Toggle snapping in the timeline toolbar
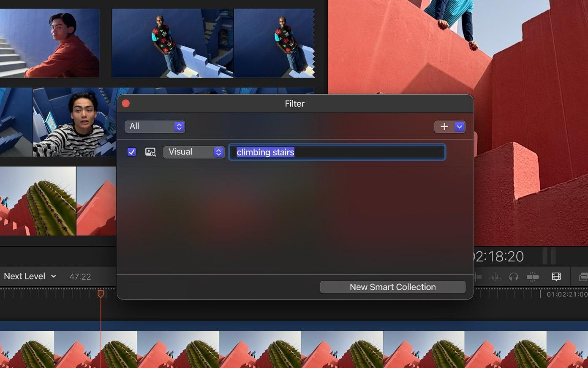The height and width of the screenshot is (368, 588). pyautogui.click(x=533, y=277)
